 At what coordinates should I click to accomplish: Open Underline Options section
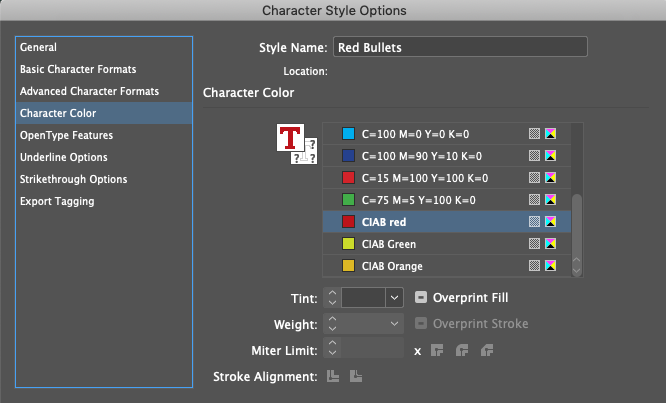point(104,157)
